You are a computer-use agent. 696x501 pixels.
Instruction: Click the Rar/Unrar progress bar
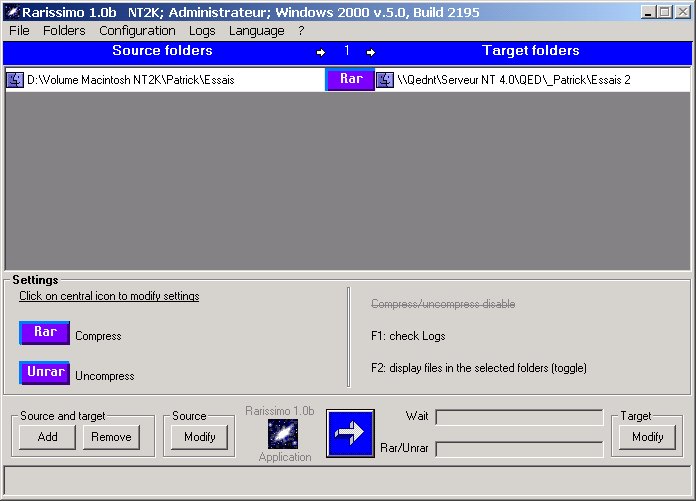pos(519,449)
